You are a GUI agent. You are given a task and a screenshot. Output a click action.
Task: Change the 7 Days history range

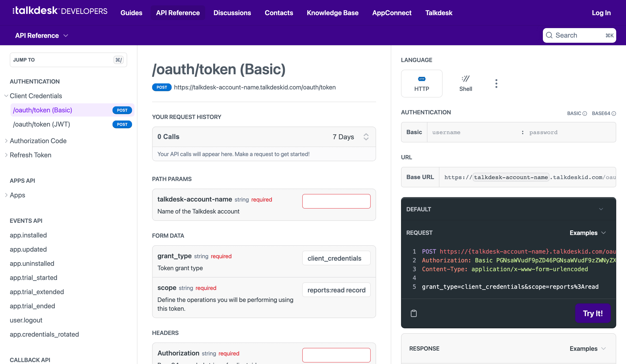coord(350,137)
